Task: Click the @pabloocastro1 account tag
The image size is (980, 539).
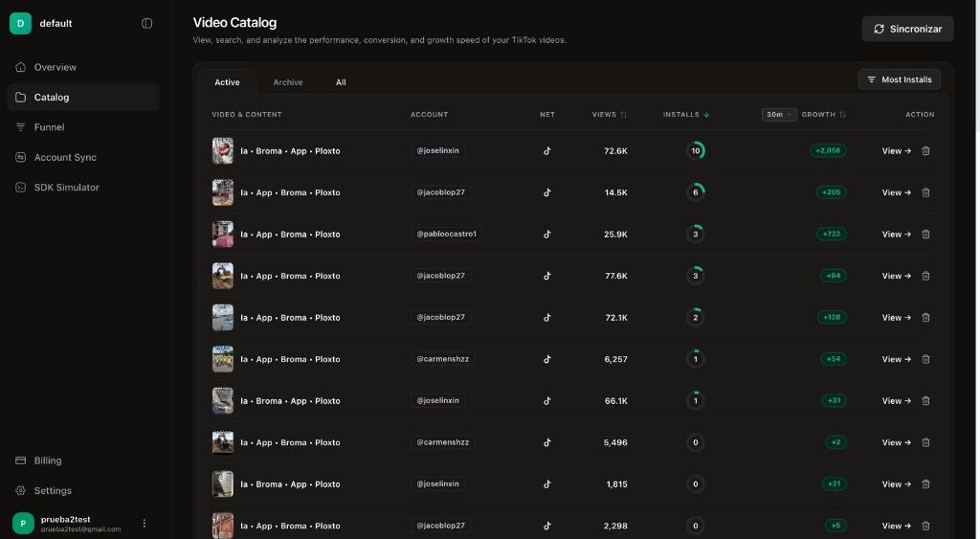Action: (x=446, y=234)
